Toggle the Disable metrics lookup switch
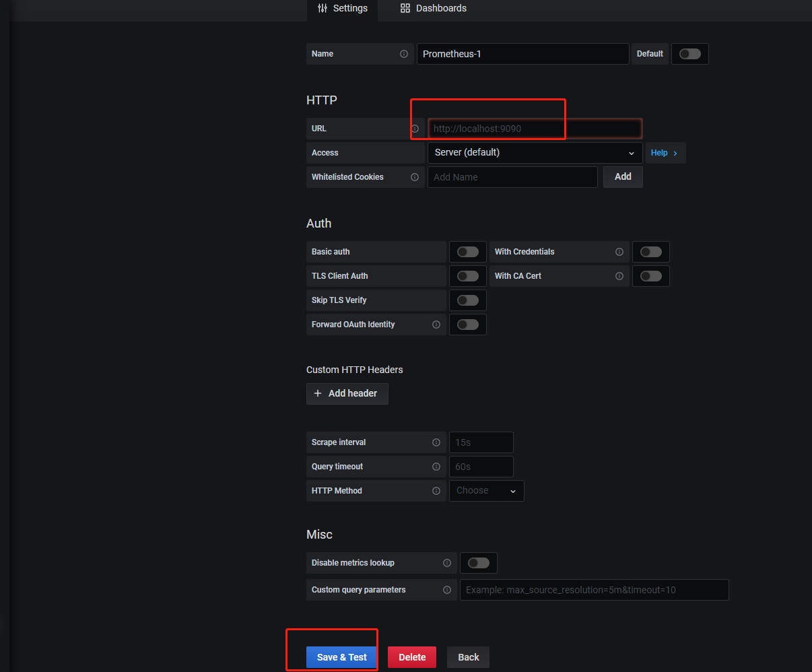This screenshot has height=672, width=812. click(x=479, y=563)
